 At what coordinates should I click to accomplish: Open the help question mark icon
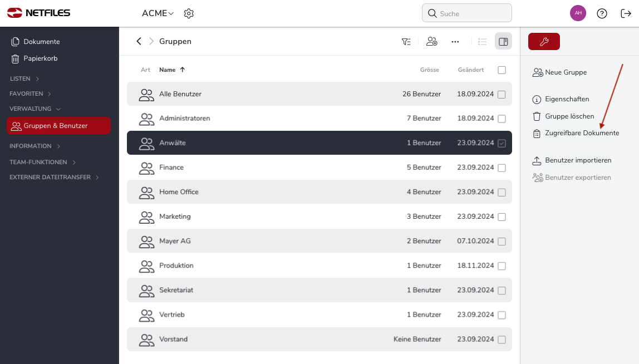[602, 13]
